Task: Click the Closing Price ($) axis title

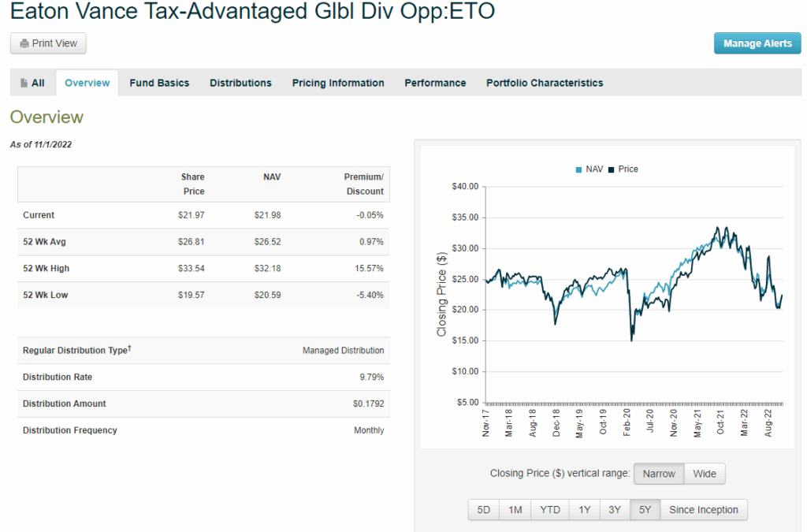Action: [x=441, y=294]
